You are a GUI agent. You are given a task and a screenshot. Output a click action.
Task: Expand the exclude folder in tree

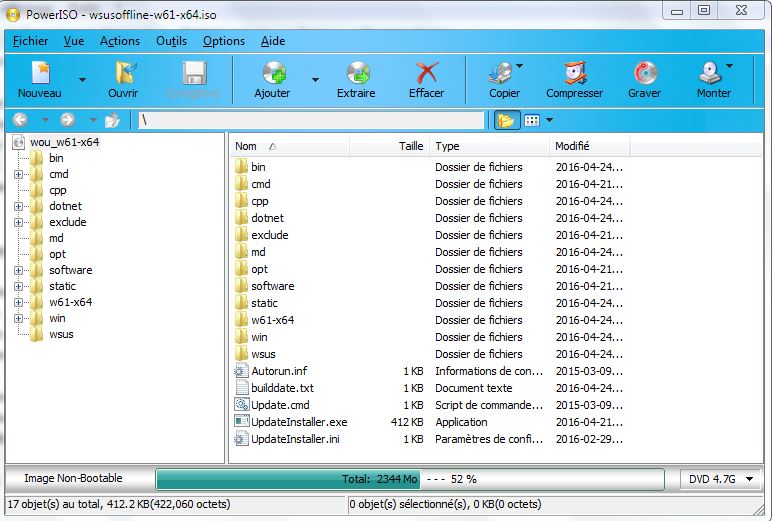18,223
